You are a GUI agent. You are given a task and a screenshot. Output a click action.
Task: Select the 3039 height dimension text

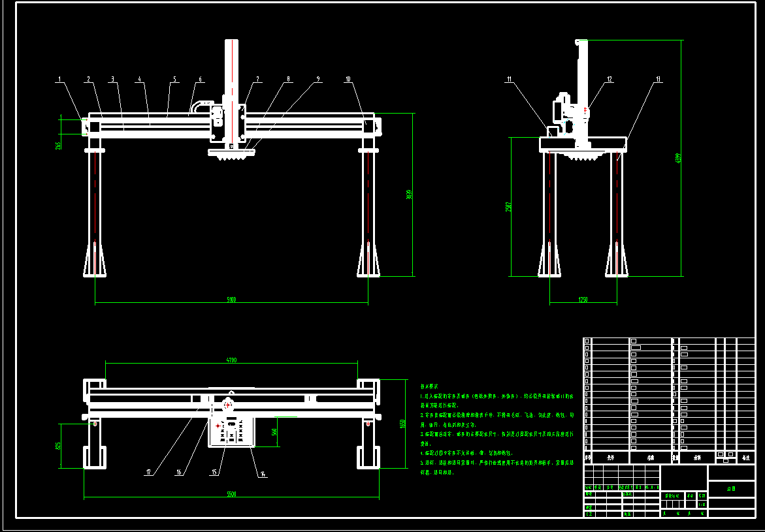pos(409,195)
